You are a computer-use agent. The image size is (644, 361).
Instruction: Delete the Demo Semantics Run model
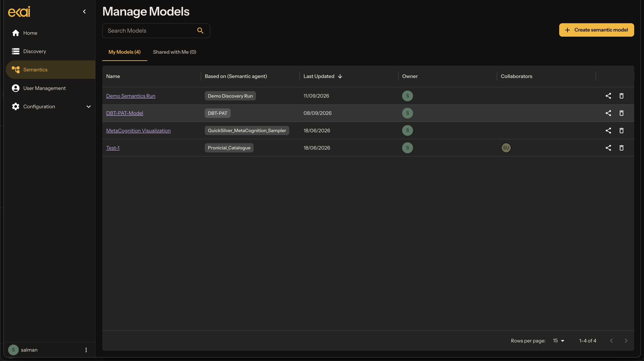coord(621,96)
